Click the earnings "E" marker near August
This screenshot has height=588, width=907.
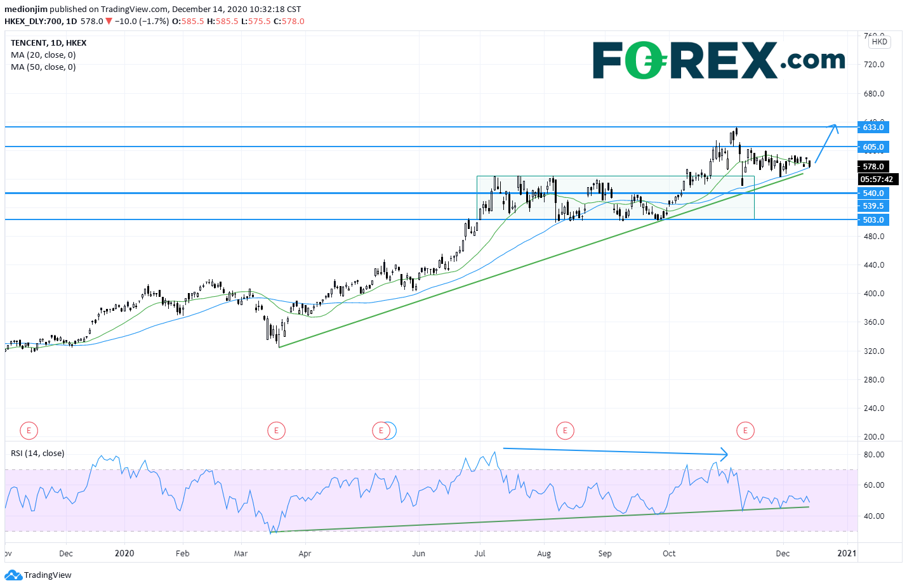tap(565, 430)
